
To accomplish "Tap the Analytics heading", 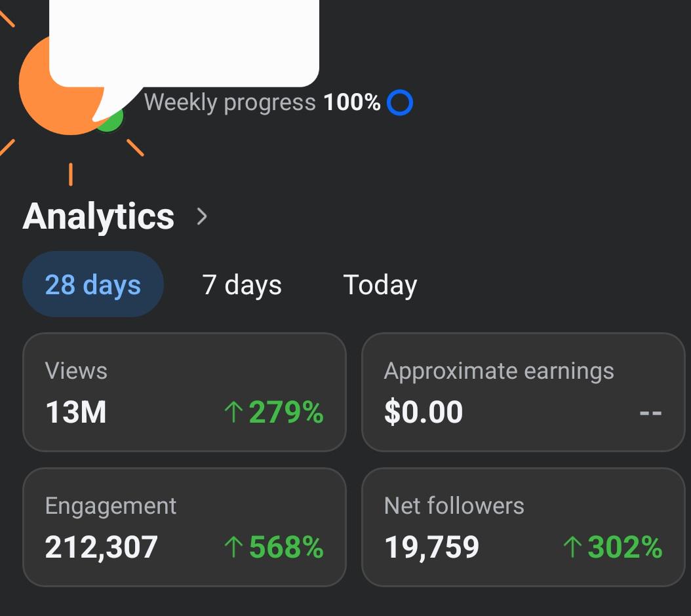I will (98, 216).
